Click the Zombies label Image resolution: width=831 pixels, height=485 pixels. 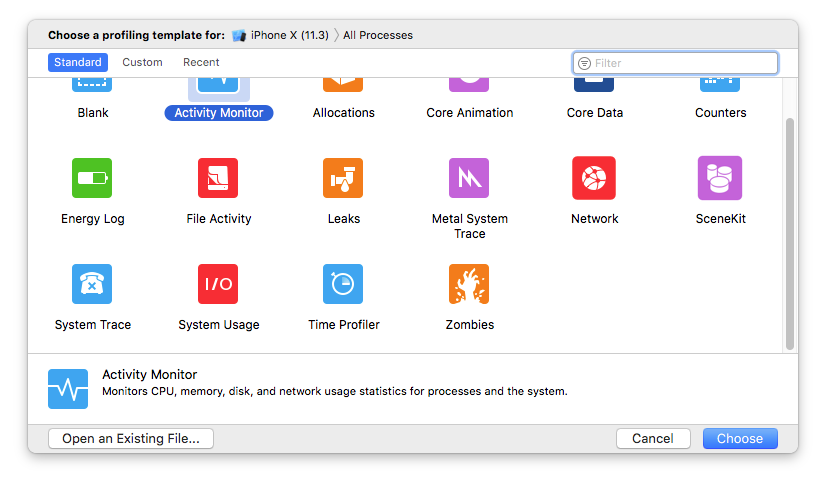(x=470, y=324)
